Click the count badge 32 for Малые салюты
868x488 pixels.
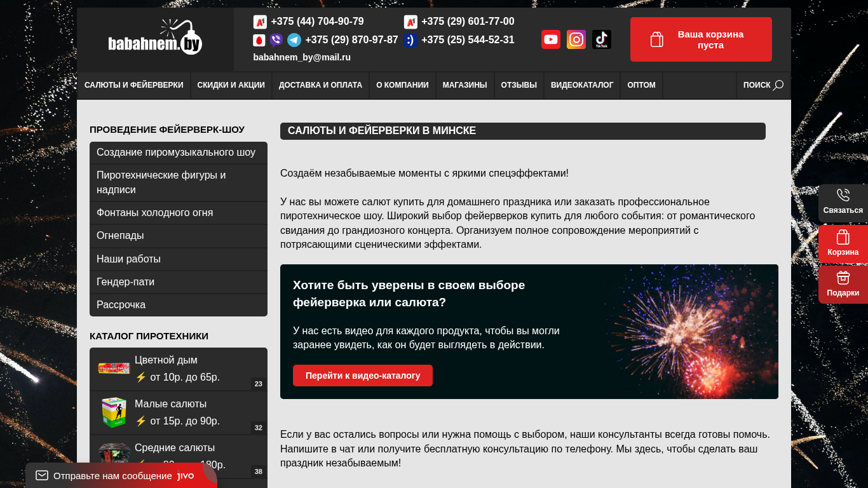pyautogui.click(x=258, y=428)
